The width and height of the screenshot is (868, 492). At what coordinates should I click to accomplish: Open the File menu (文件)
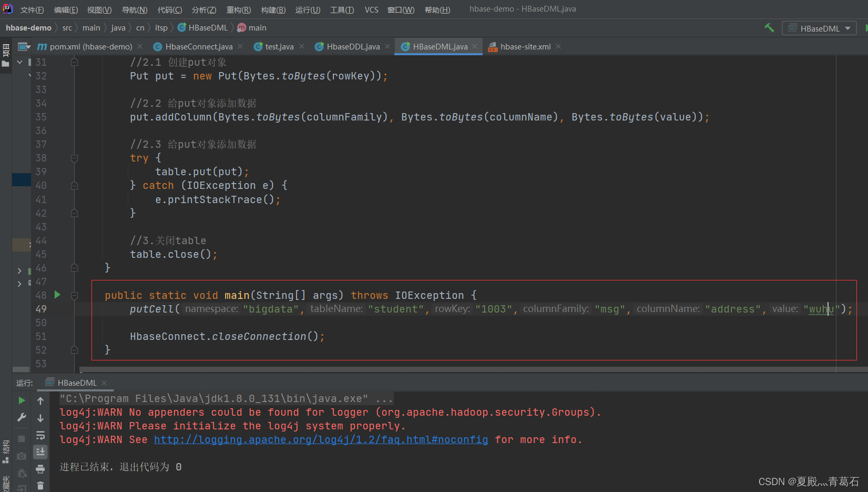coord(32,10)
